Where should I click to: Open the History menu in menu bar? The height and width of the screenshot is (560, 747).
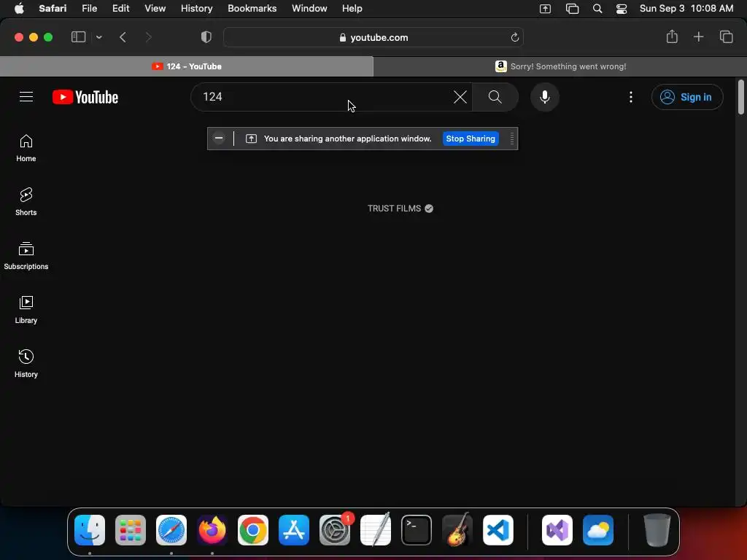pos(196,8)
